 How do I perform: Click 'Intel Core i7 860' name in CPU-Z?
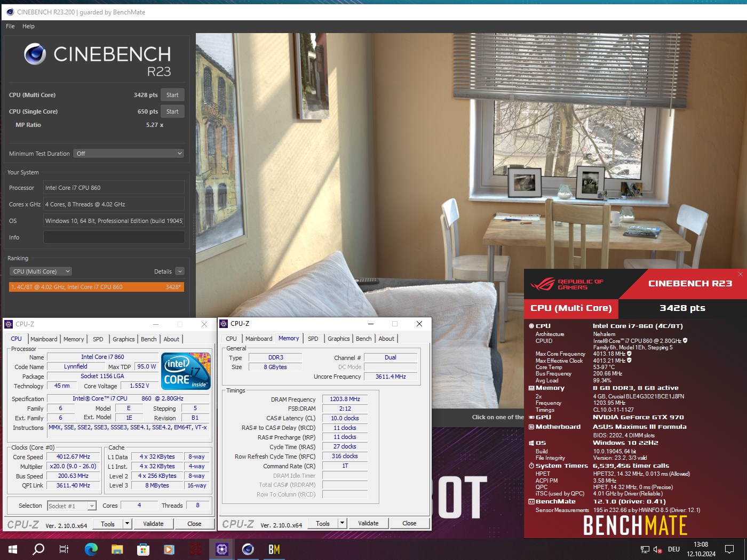tap(102, 357)
